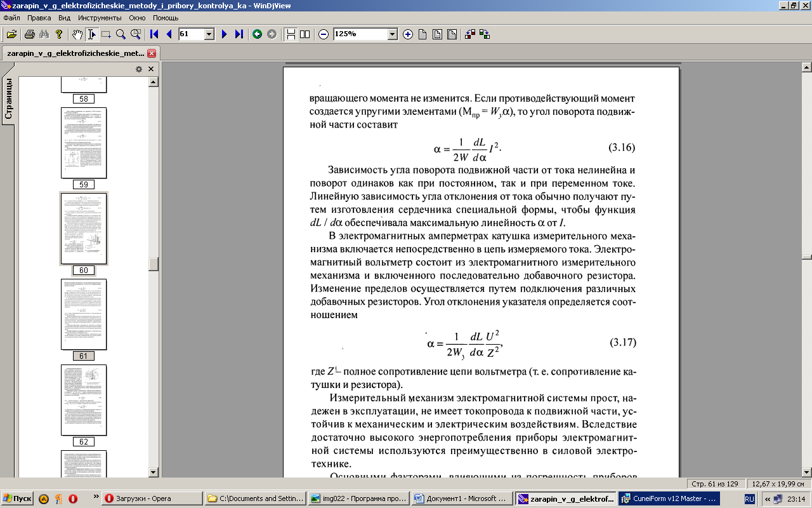Select the Zoom rectangle tool
Image resolution: width=812 pixels, height=508 pixels.
pyautogui.click(x=135, y=34)
